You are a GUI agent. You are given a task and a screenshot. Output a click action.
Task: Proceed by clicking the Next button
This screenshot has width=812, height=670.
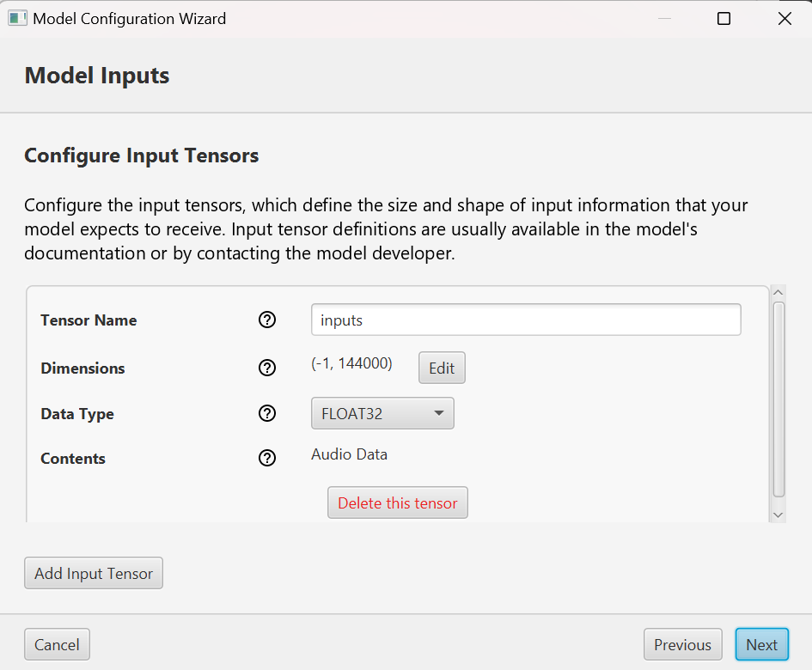pos(761,645)
